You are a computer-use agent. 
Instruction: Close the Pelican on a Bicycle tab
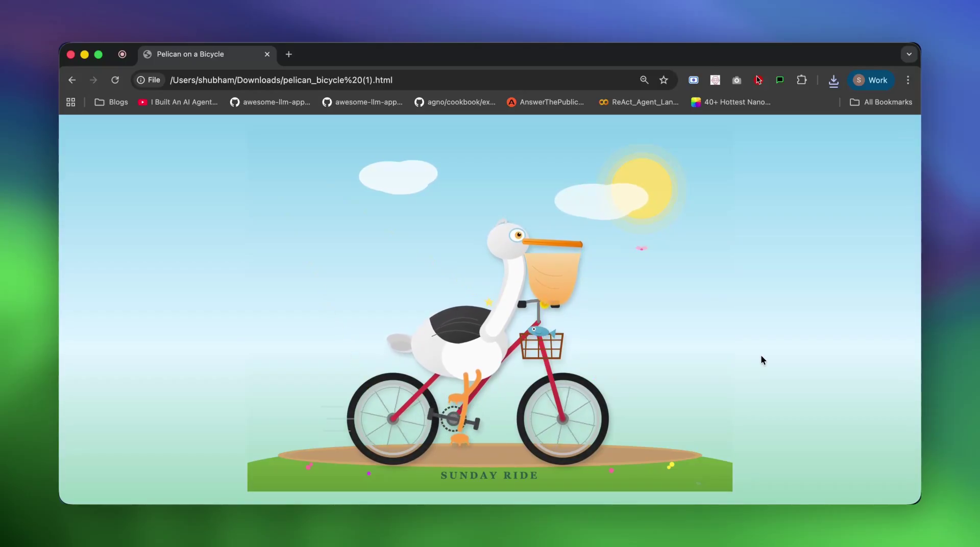pyautogui.click(x=267, y=54)
